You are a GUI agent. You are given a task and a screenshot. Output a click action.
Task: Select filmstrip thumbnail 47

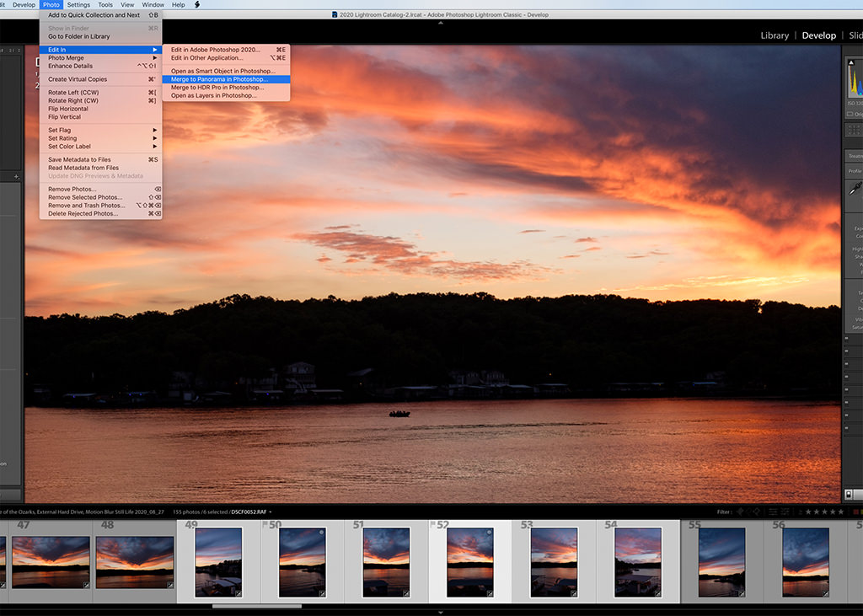(51, 563)
